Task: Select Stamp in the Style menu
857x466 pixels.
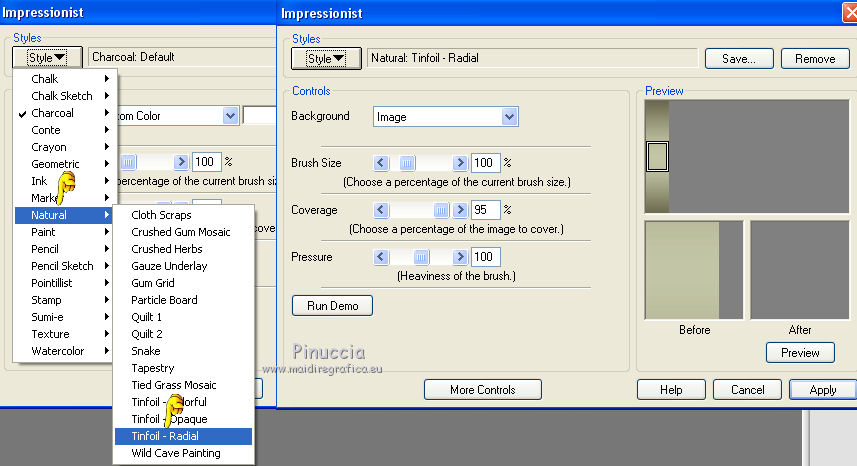Action: pos(63,300)
